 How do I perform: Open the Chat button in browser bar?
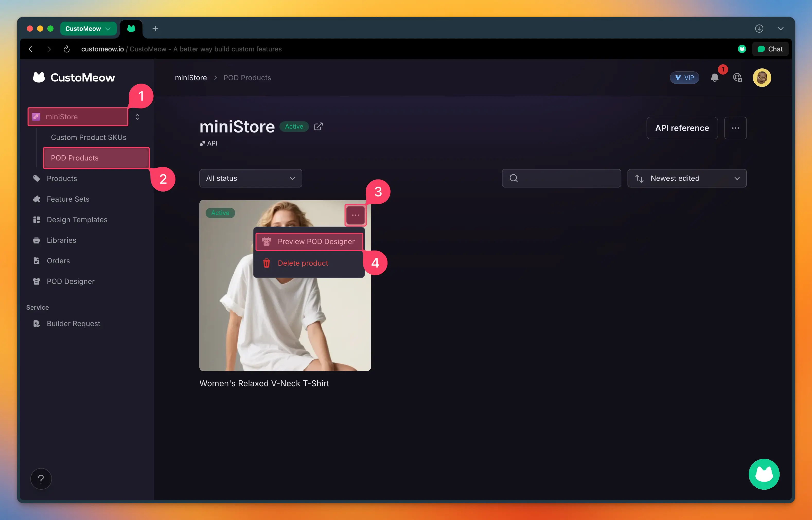(x=770, y=49)
